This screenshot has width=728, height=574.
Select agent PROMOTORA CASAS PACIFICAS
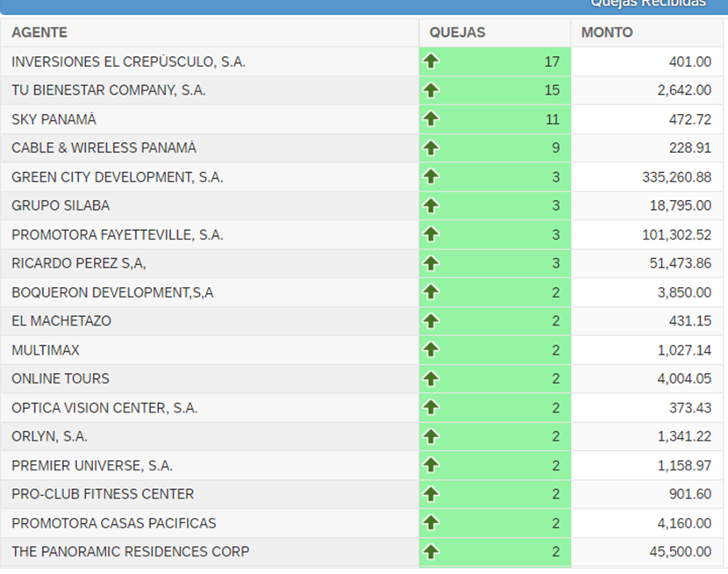(x=114, y=523)
